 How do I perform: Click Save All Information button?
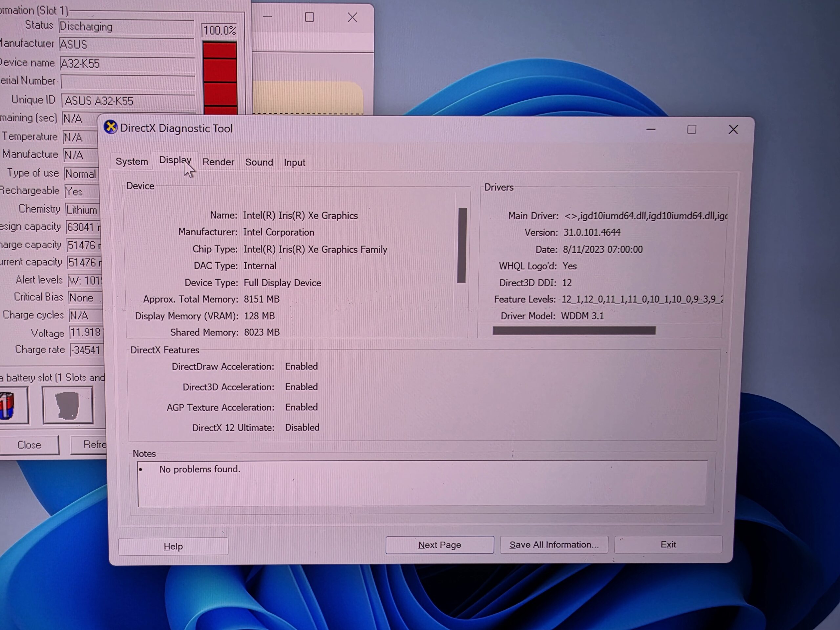(554, 545)
